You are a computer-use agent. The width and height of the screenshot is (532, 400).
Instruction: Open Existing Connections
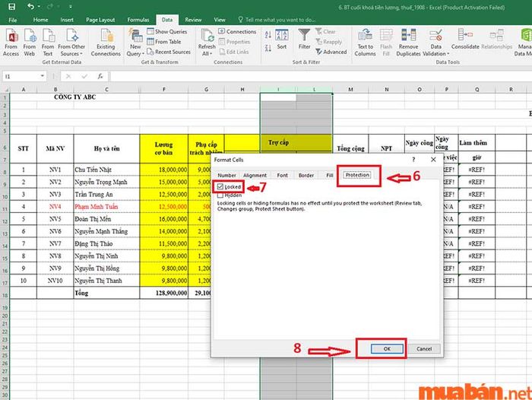click(106, 43)
